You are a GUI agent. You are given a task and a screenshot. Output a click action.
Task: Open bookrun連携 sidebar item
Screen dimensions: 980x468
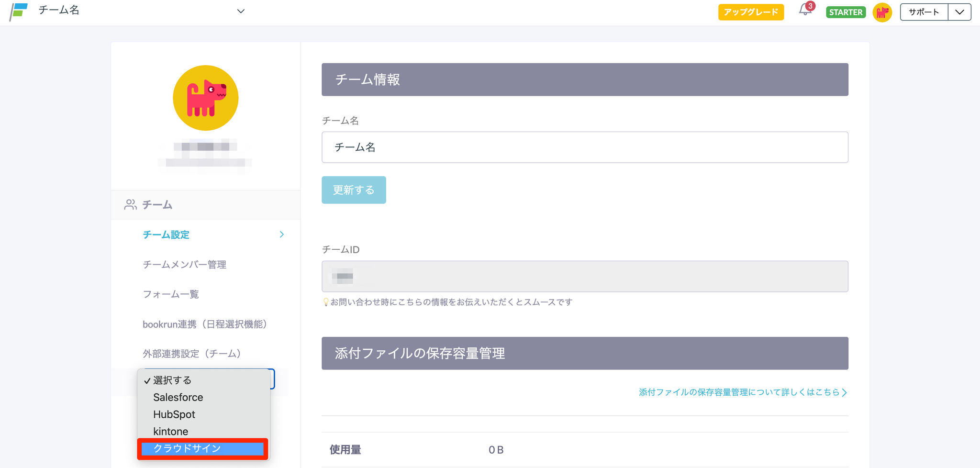coord(205,324)
